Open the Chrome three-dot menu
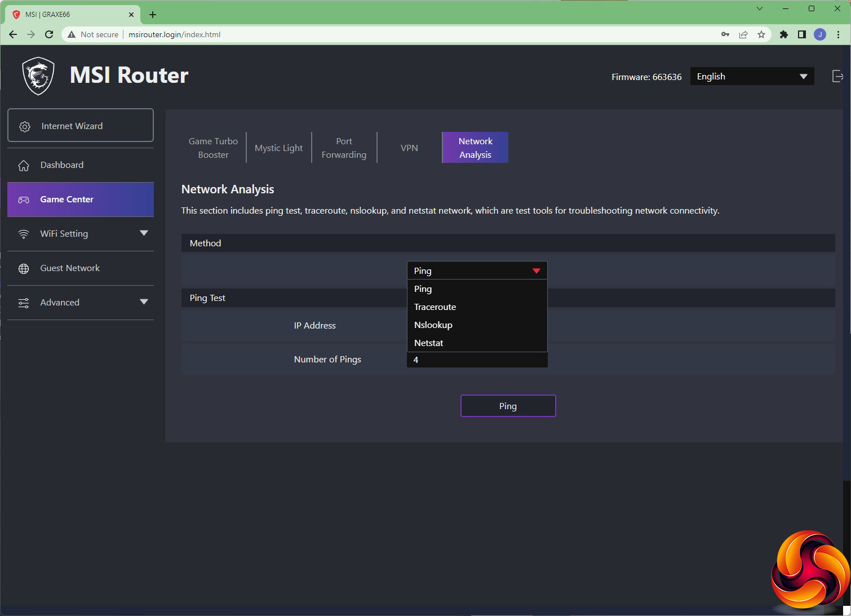Image resolution: width=851 pixels, height=616 pixels. coord(839,34)
